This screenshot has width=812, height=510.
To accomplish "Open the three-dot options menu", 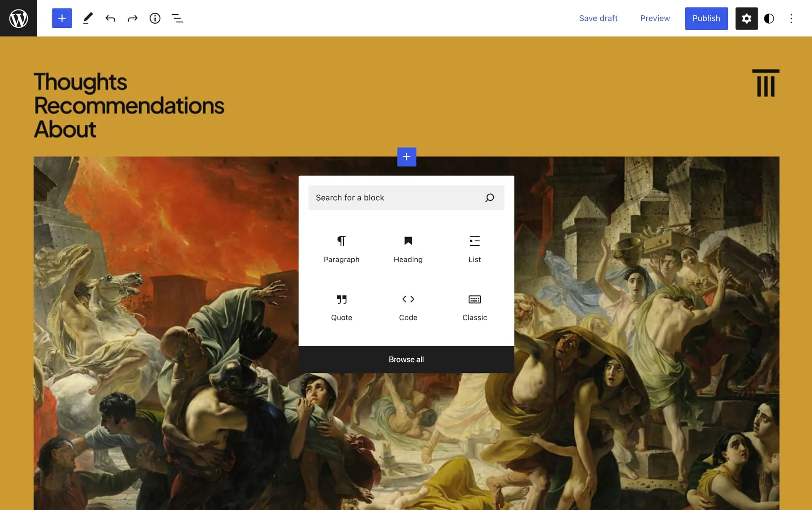I will point(792,18).
